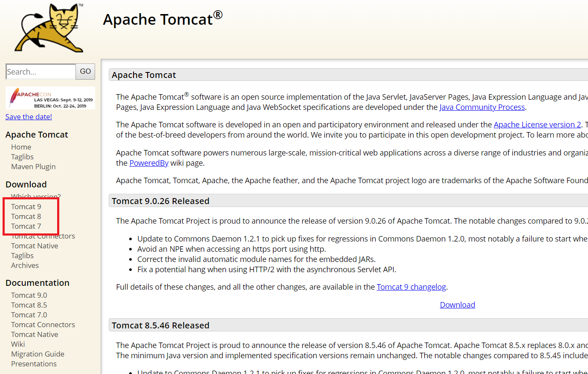Click the 'Tomcat 8.5.46 Released' heading
Image resolution: width=588 pixels, height=374 pixels.
point(161,325)
